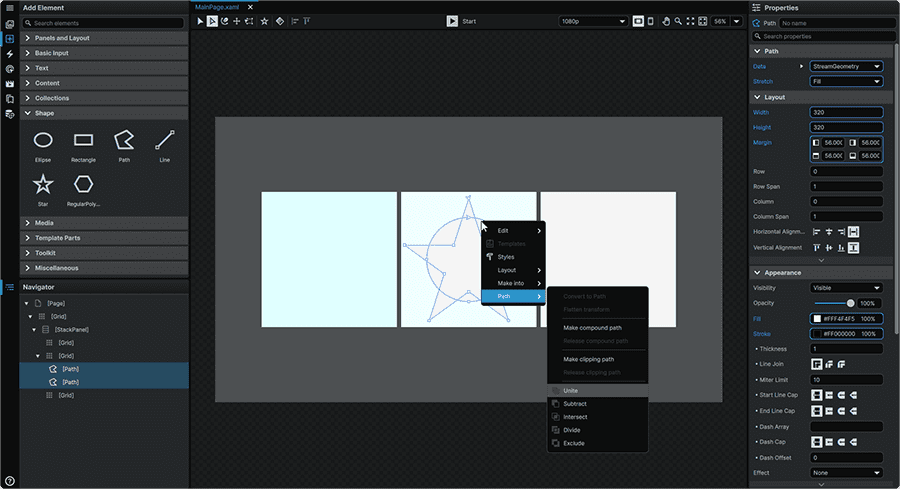Choose Subtract from Path submenu
Image resolution: width=900 pixels, height=489 pixels.
click(598, 403)
